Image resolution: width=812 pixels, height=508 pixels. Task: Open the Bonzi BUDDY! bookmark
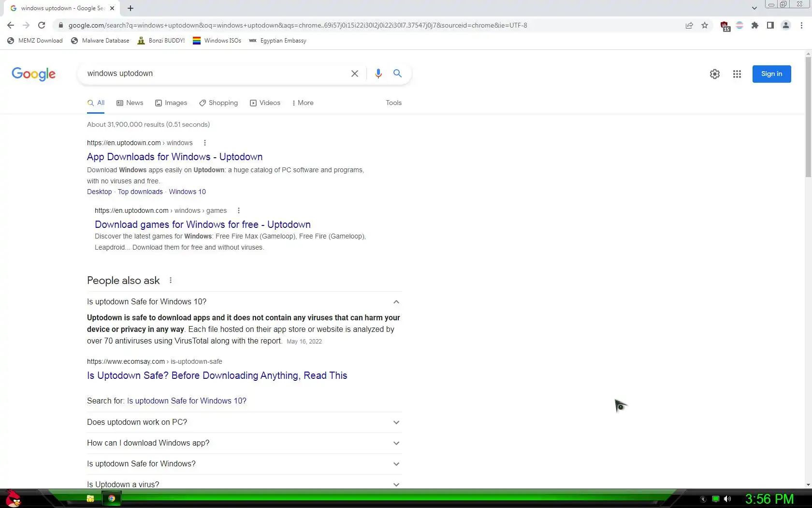(x=161, y=41)
